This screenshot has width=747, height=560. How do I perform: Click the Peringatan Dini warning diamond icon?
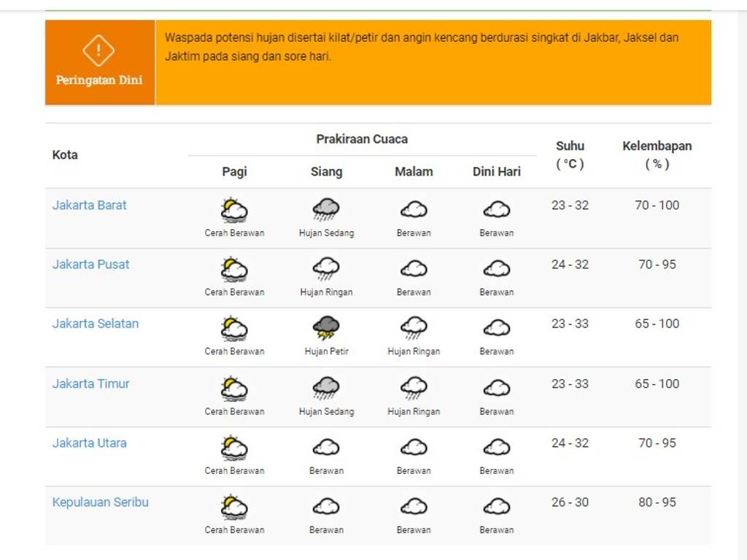click(98, 50)
